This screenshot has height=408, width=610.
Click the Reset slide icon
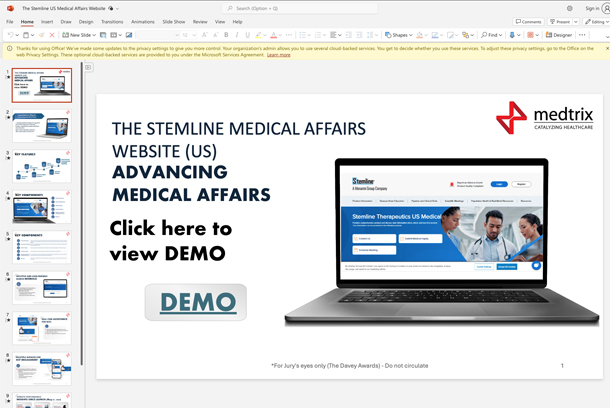point(129,35)
